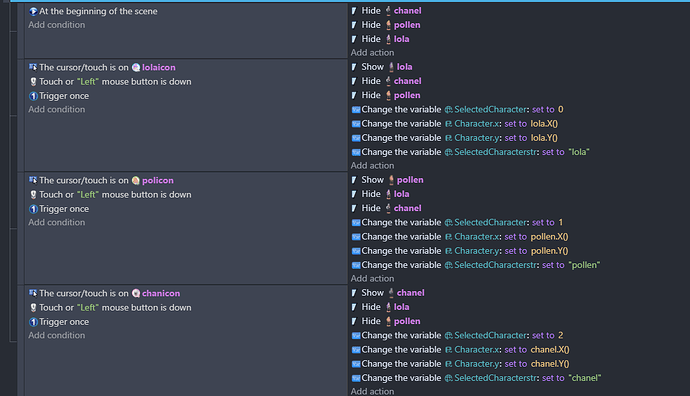Click the mouse button icon in the chanicon event
This screenshot has height=396, width=690.
coord(33,308)
